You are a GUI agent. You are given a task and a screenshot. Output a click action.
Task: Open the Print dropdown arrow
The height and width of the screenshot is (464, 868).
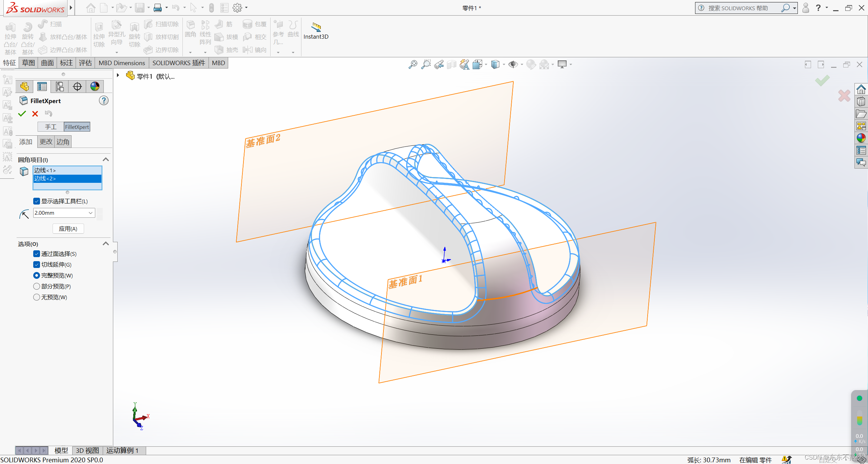click(166, 8)
